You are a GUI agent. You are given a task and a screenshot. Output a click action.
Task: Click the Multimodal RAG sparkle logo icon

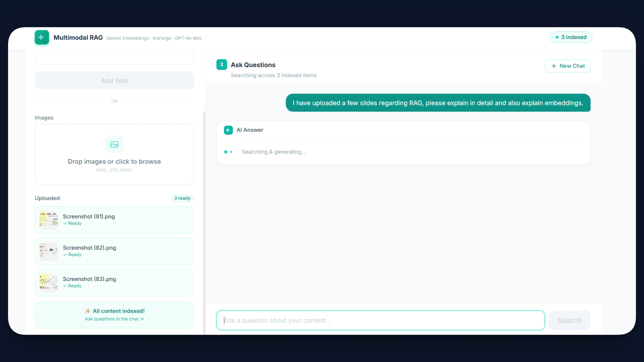42,37
